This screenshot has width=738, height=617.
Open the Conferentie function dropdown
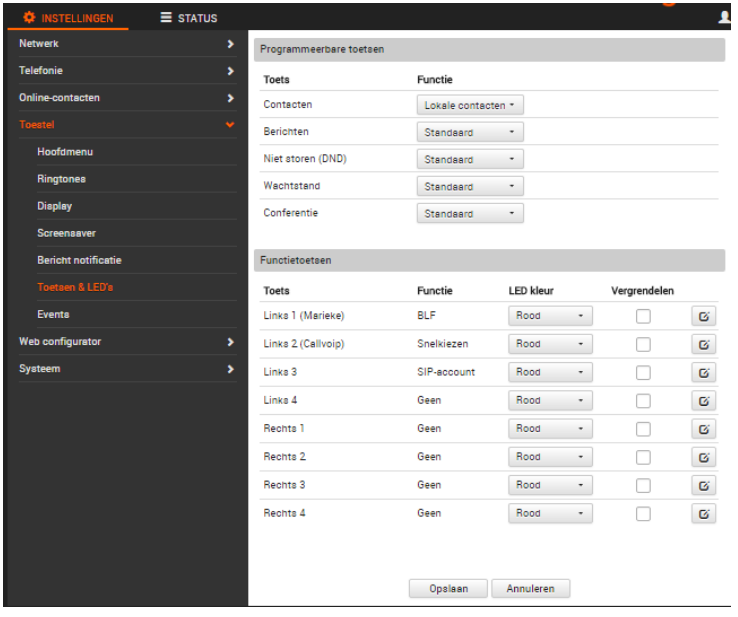point(472,214)
